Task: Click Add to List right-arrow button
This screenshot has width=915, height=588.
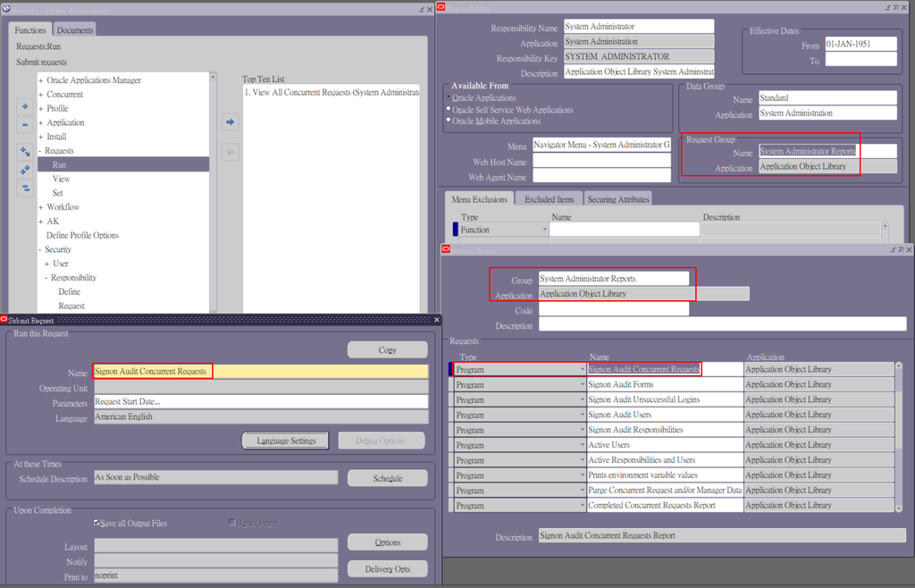Action: pos(230,122)
